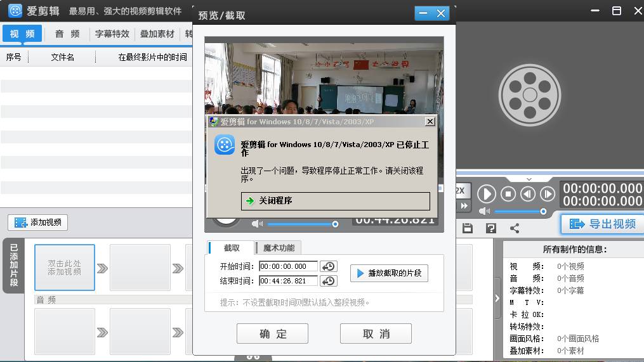644x362 pixels.
Task: Click the 文件名 column header
Action: (x=62, y=57)
